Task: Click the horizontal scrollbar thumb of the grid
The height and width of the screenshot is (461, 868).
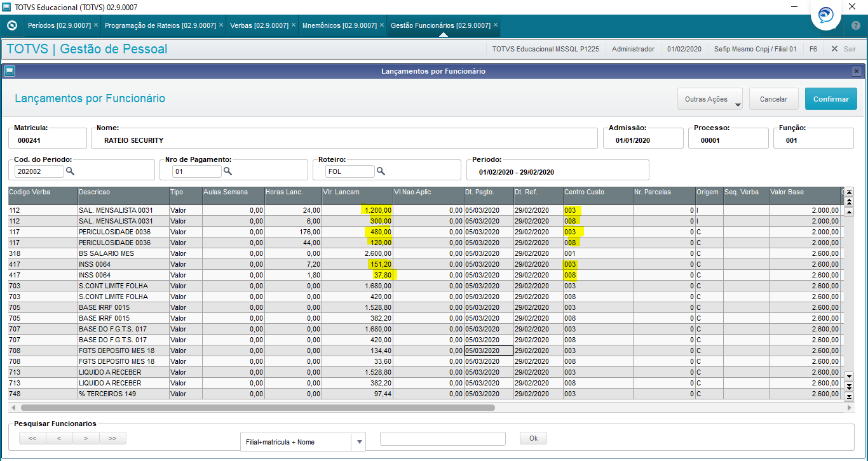Action: pos(257,408)
